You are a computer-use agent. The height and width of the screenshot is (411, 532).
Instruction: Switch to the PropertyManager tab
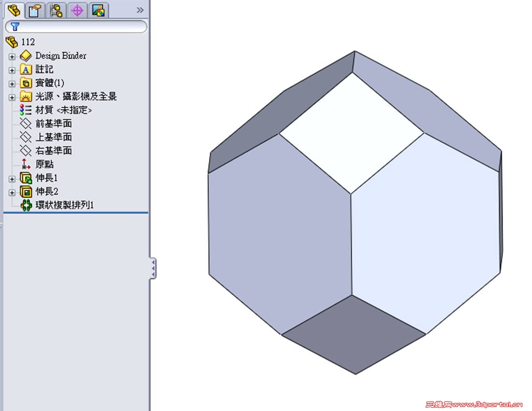[x=35, y=10]
